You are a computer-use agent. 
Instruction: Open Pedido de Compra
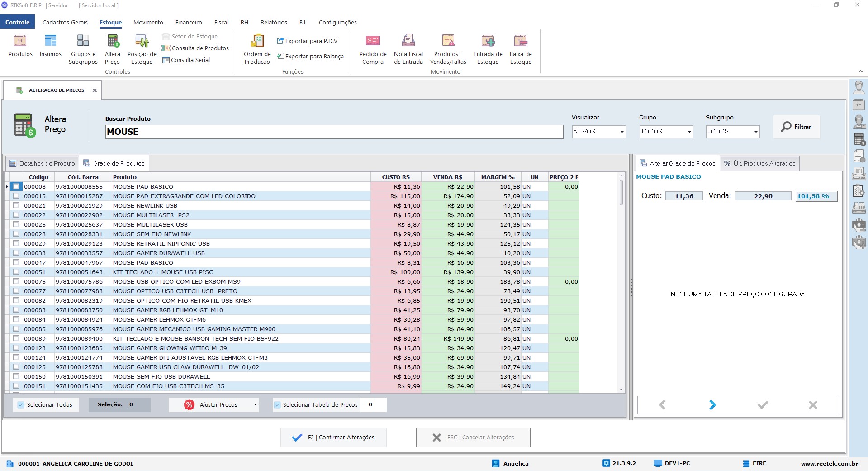tap(373, 49)
